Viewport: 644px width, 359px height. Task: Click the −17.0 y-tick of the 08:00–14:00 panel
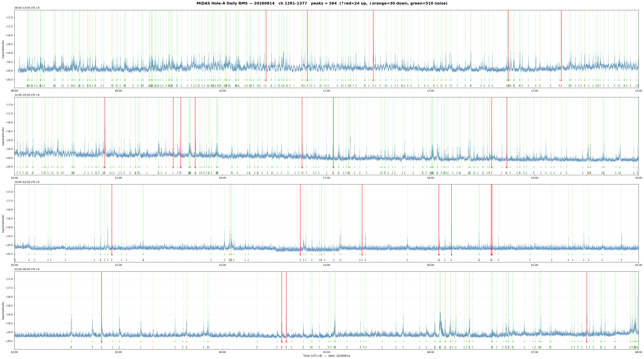9,17
